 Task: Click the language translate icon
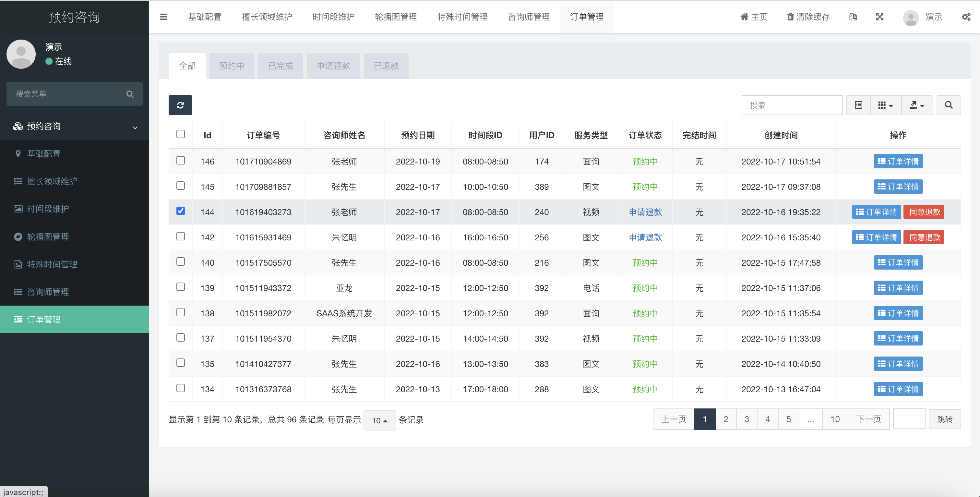[x=853, y=17]
